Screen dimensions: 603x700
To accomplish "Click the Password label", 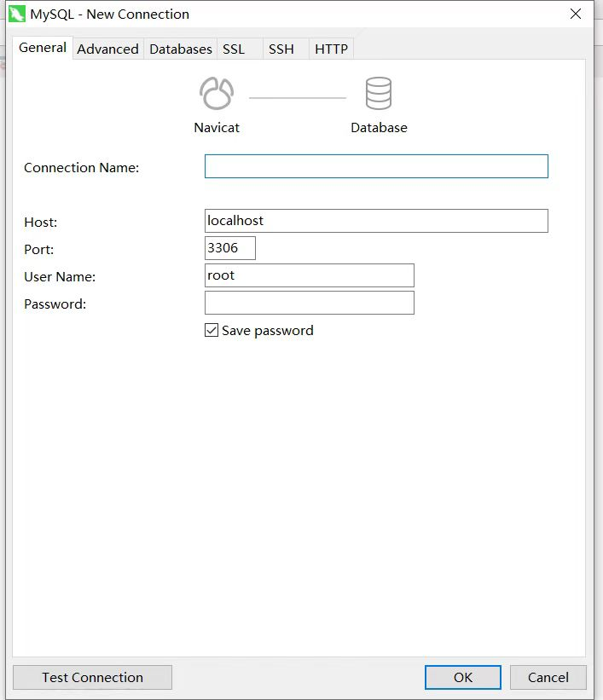I will coord(55,304).
